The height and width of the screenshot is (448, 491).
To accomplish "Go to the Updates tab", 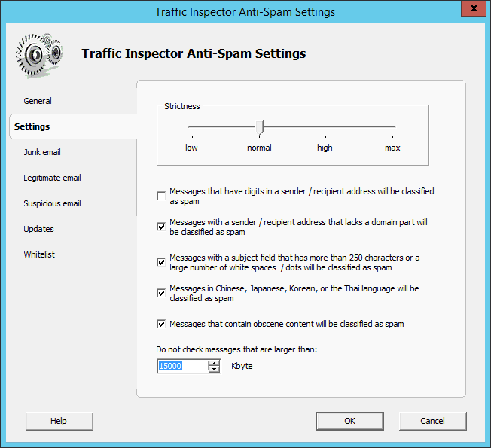I will (38, 229).
